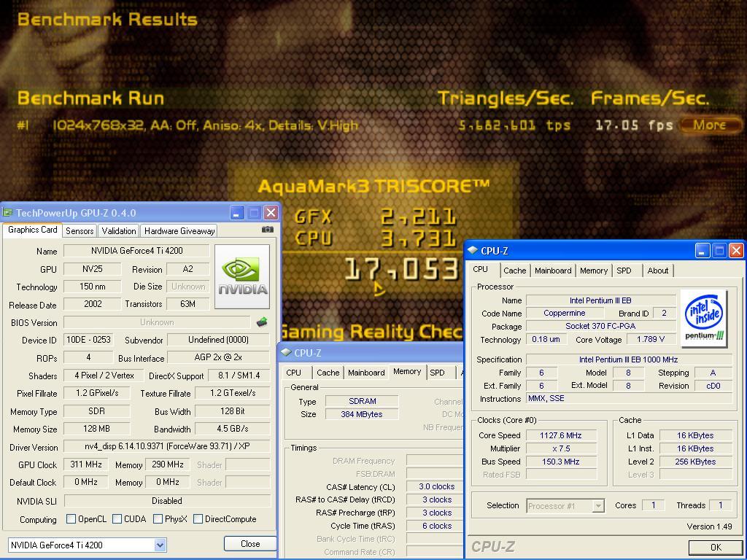Close the GPU-Z window with X

(271, 212)
